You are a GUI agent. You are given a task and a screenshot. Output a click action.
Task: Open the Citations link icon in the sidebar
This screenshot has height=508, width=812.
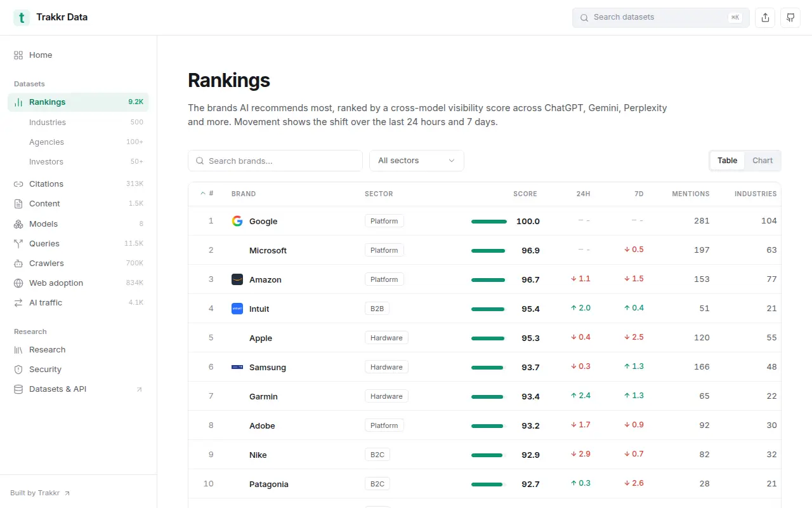coord(18,184)
